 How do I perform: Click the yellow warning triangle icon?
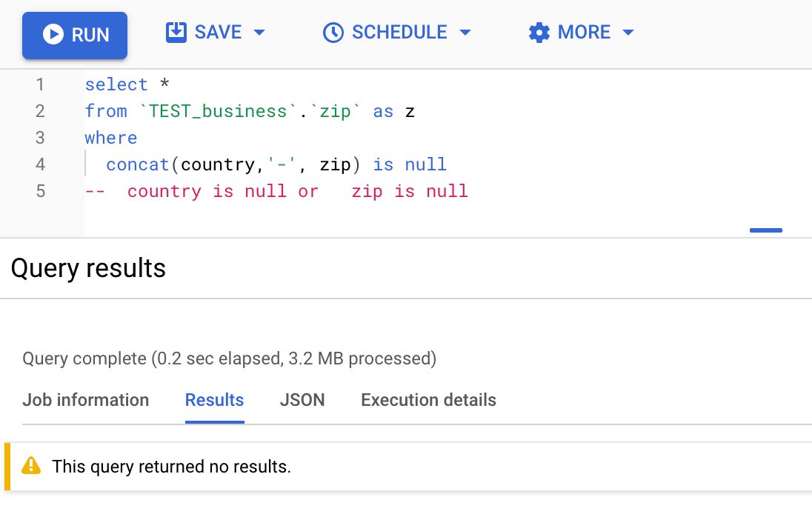31,466
